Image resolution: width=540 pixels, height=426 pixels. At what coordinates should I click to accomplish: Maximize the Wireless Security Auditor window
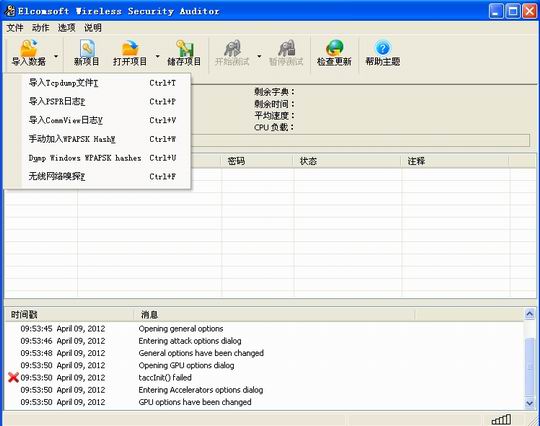[x=513, y=11]
